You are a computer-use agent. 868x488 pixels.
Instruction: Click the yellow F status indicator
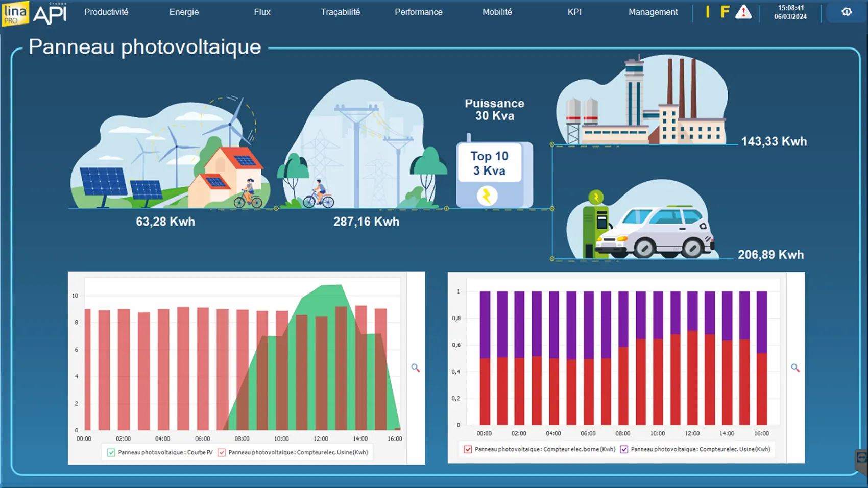725,12
